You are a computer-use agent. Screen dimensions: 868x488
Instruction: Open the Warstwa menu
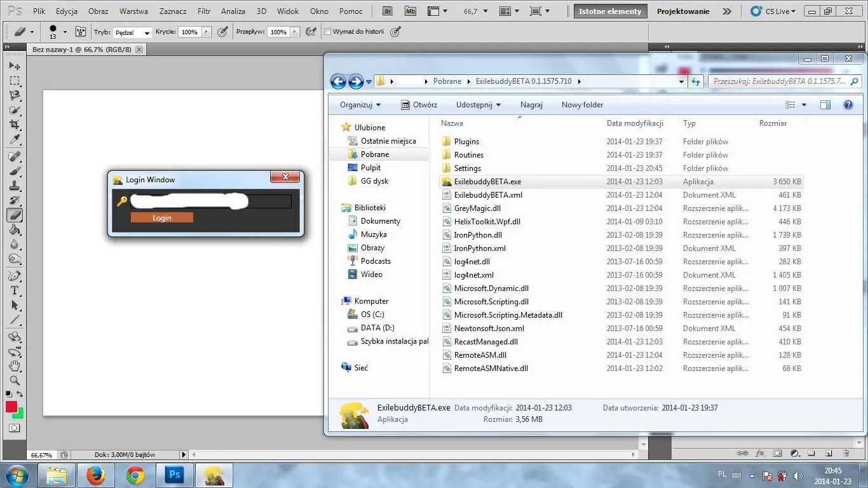pos(134,11)
